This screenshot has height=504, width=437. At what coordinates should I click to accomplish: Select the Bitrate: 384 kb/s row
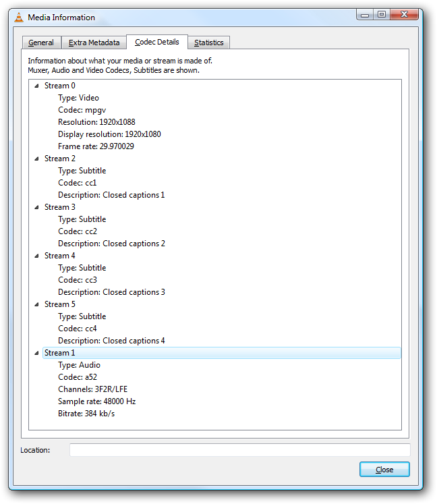pyautogui.click(x=86, y=414)
